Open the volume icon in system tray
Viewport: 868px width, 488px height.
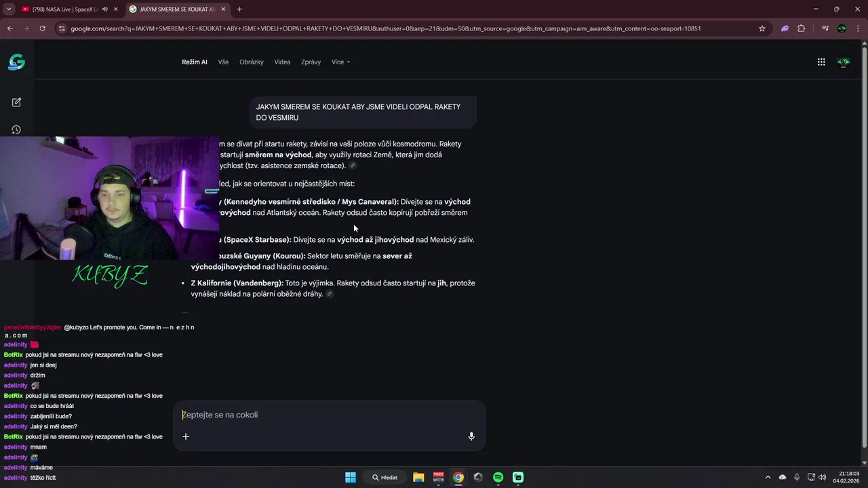click(x=823, y=477)
